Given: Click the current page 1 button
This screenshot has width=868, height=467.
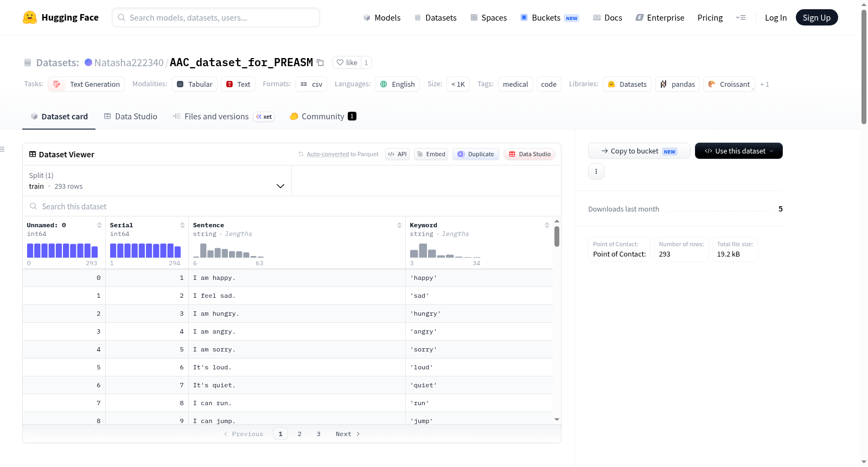Looking at the screenshot, I should [x=280, y=434].
